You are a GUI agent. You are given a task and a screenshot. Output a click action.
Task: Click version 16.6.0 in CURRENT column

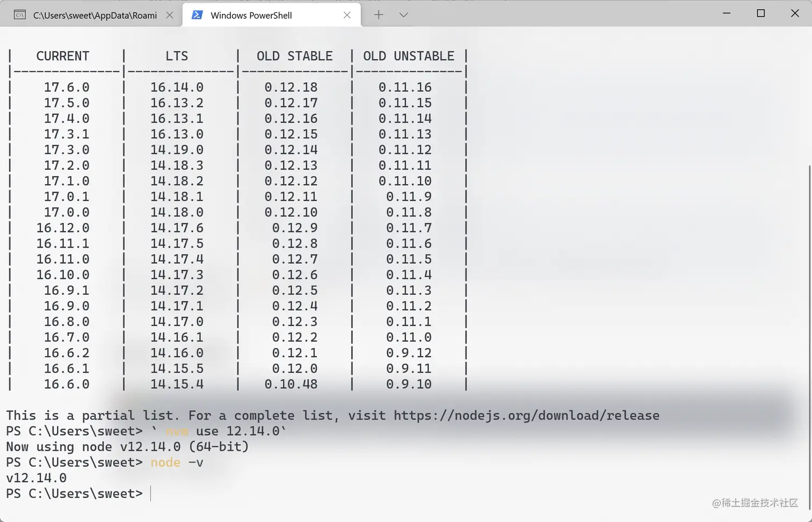click(67, 384)
